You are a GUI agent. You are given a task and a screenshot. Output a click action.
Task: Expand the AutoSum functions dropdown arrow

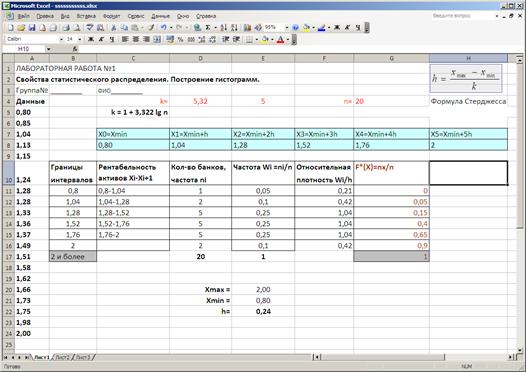(215, 28)
